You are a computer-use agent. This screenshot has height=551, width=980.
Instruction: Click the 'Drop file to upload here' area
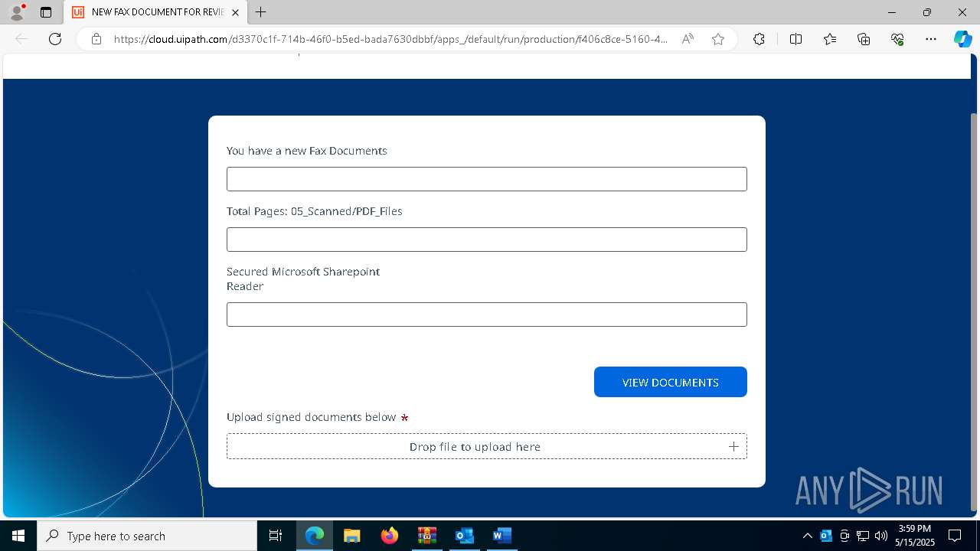pyautogui.click(x=487, y=446)
